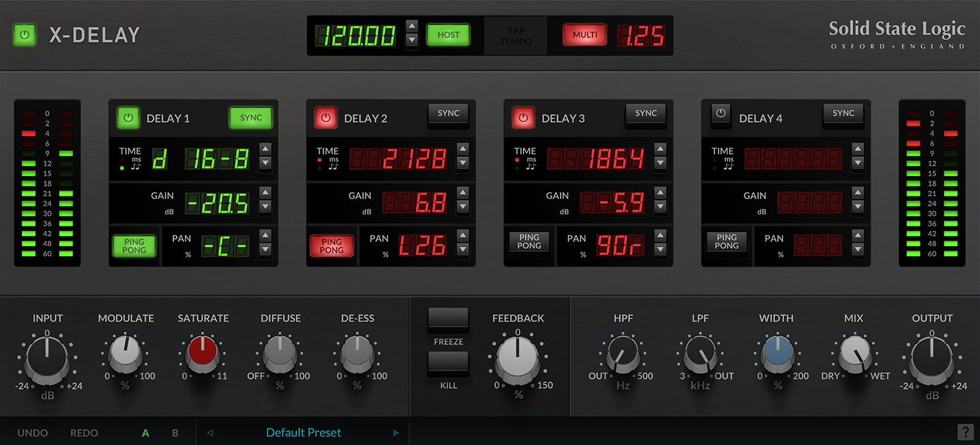Toggle the Delay 2 power button
The height and width of the screenshot is (445, 980).
tap(325, 118)
